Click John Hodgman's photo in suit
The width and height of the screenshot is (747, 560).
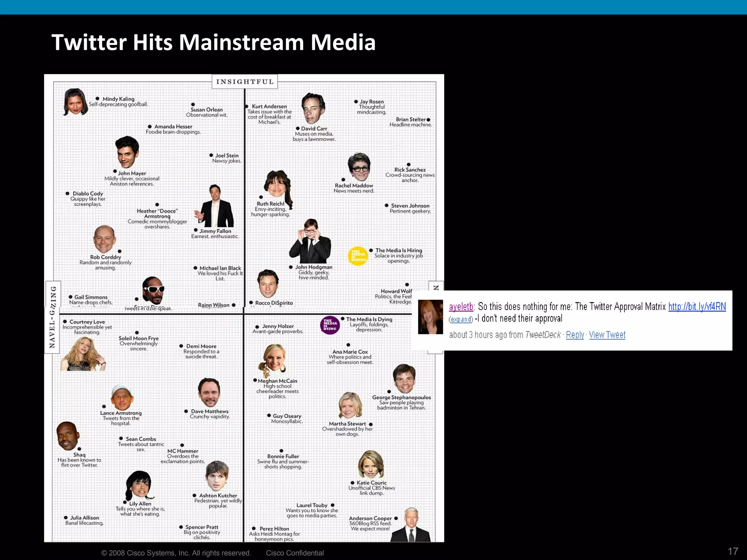coord(310,241)
